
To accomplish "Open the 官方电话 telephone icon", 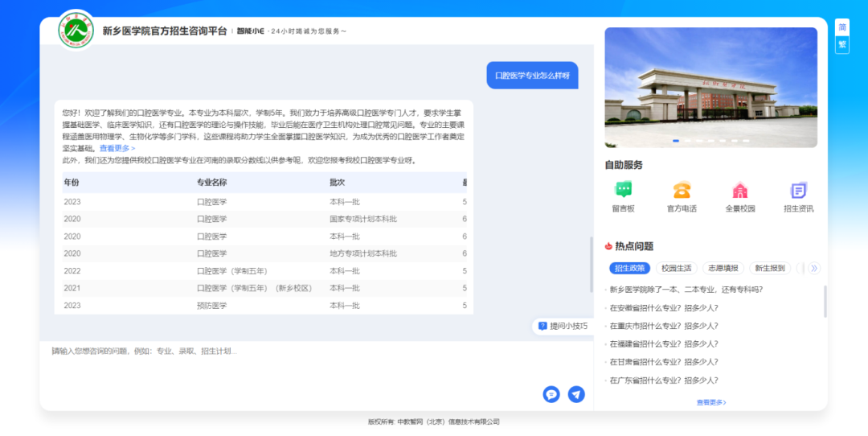I will (x=682, y=190).
